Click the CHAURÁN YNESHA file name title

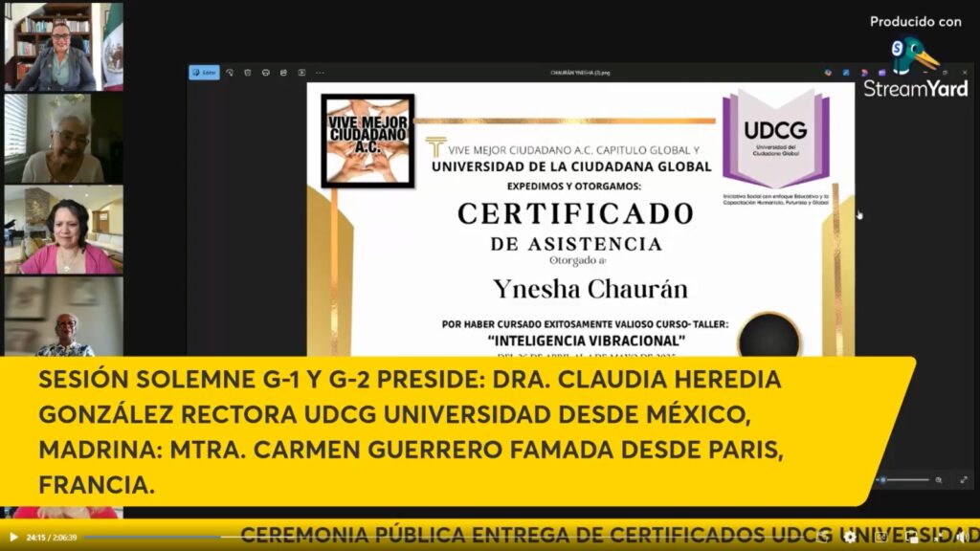pyautogui.click(x=580, y=73)
